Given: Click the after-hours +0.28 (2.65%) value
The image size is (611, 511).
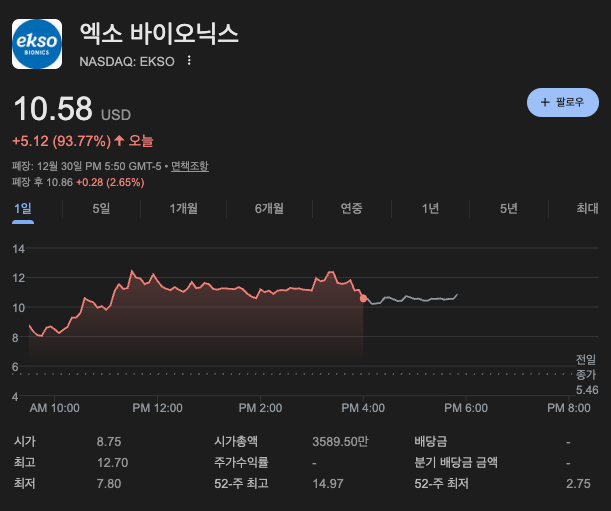Looking at the screenshot, I should 110,182.
